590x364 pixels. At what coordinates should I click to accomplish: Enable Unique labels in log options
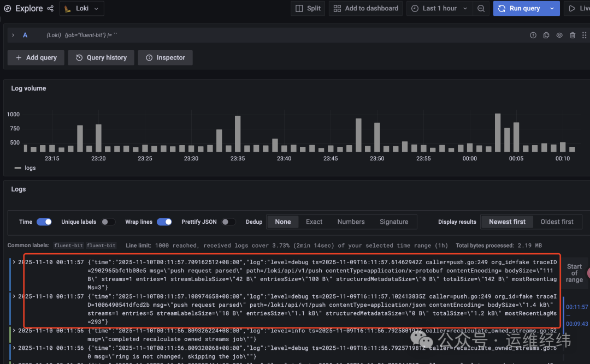click(x=108, y=222)
